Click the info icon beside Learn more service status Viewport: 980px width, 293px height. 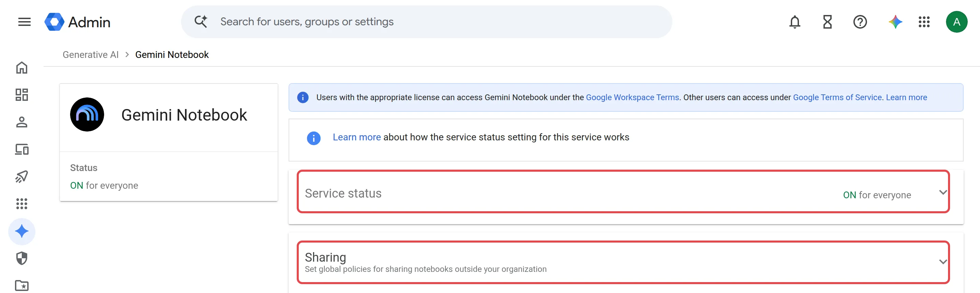pos(313,138)
